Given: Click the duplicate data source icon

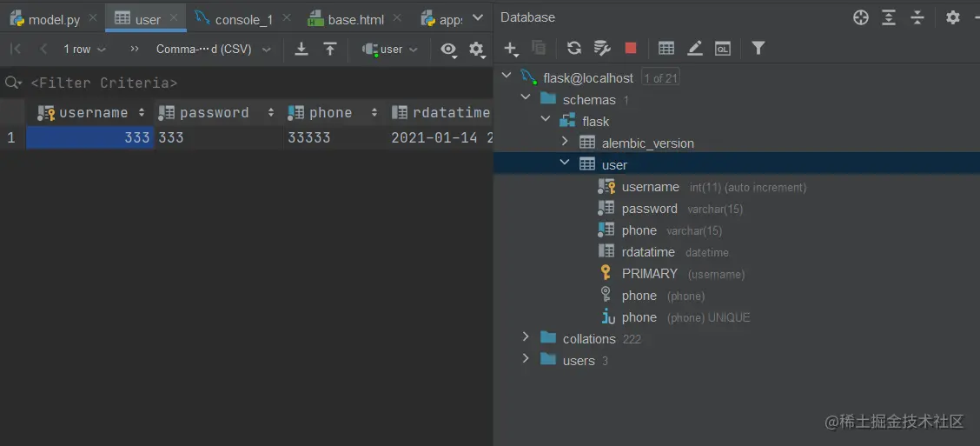Looking at the screenshot, I should click(x=538, y=48).
